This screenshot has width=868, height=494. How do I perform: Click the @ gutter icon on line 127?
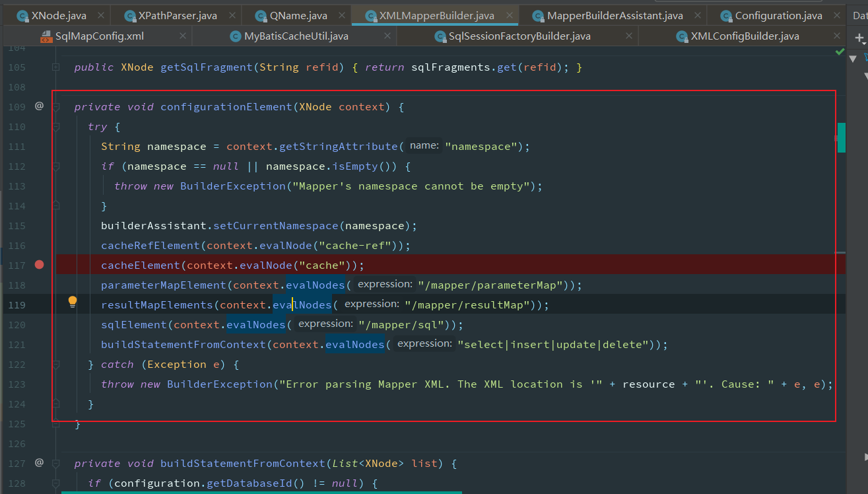click(39, 462)
